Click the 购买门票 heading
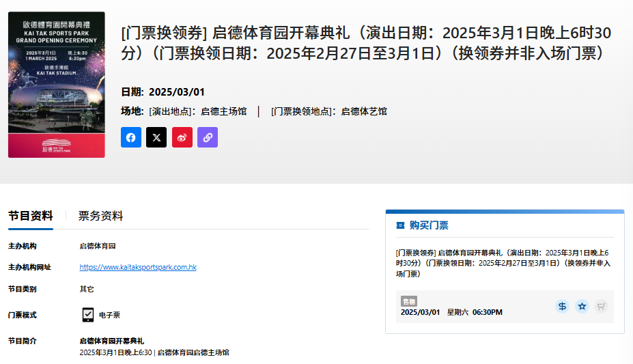Screen dimensions: 633x364 (429, 225)
